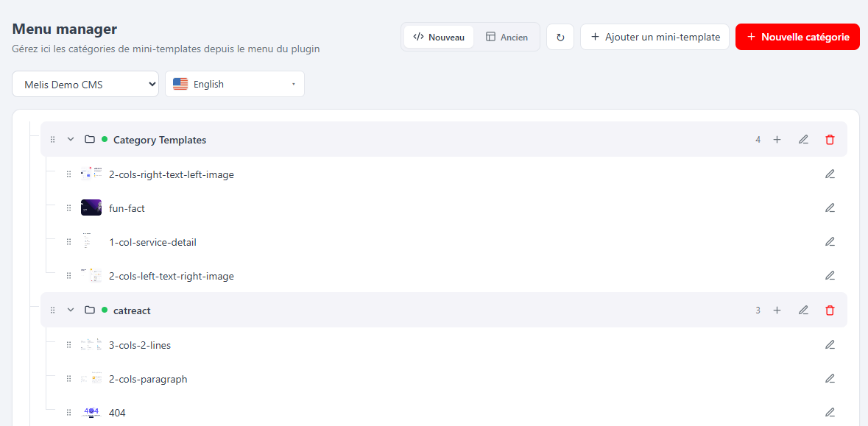Click the Menu manager heading
Screen dimensions: 868x426
pyautogui.click(x=65, y=29)
